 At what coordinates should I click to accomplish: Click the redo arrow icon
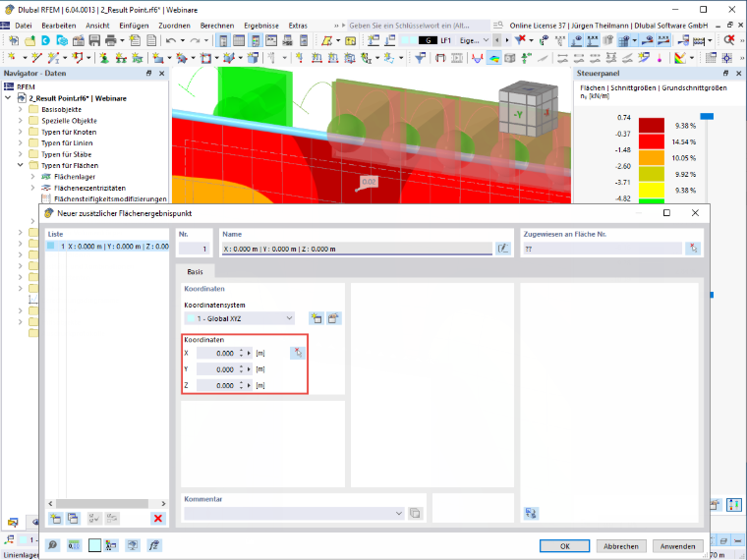click(195, 41)
